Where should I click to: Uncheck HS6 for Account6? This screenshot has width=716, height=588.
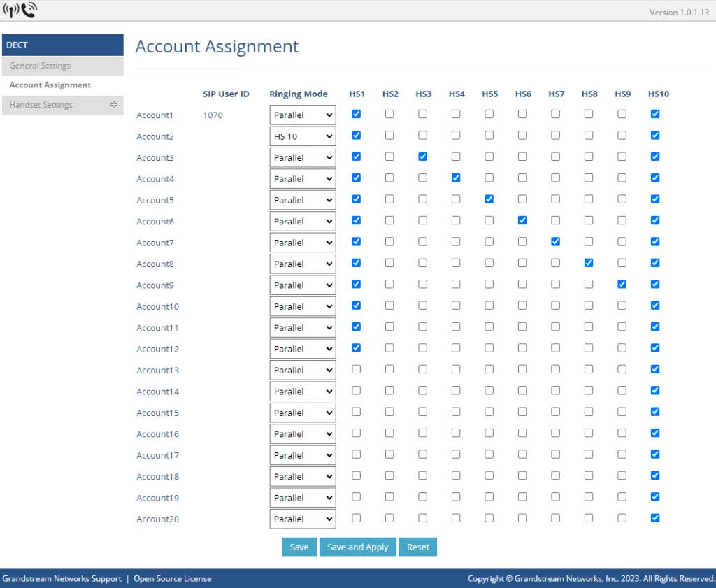[522, 220]
